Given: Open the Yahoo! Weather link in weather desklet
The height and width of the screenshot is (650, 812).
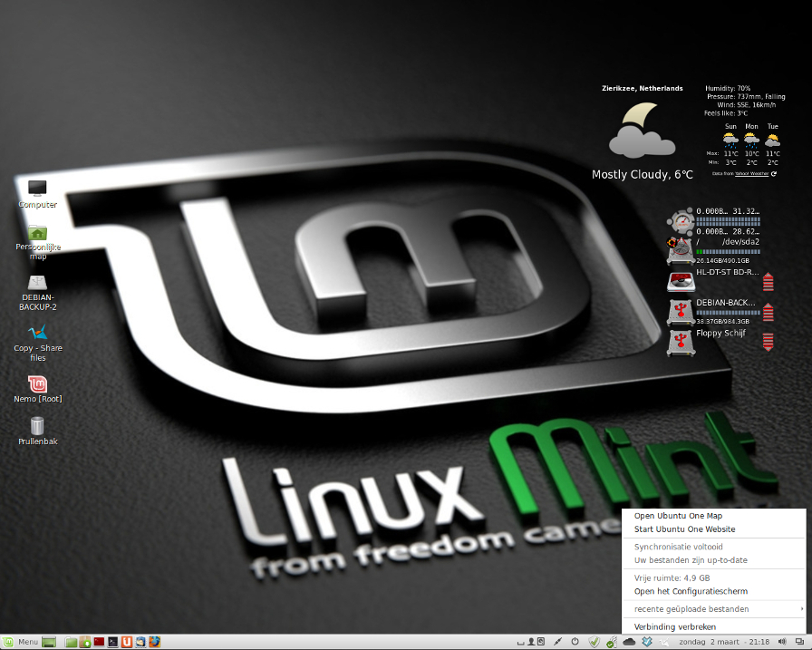Looking at the screenshot, I should point(752,173).
